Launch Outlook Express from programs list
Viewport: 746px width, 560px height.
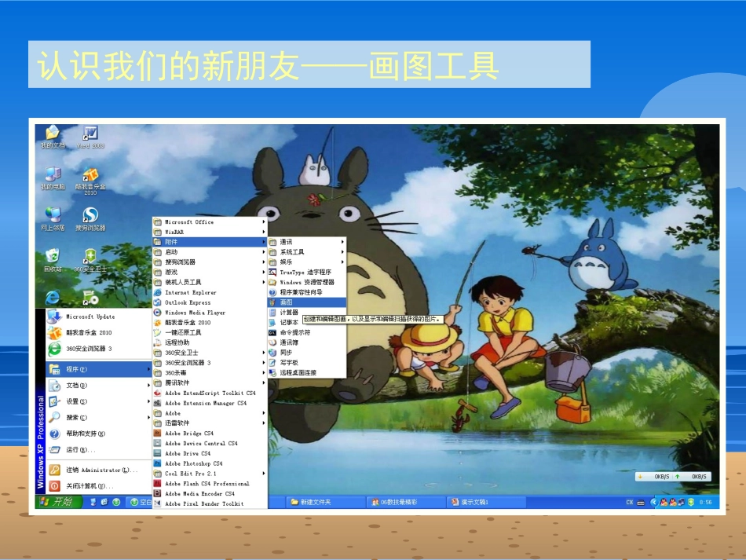[210, 302]
